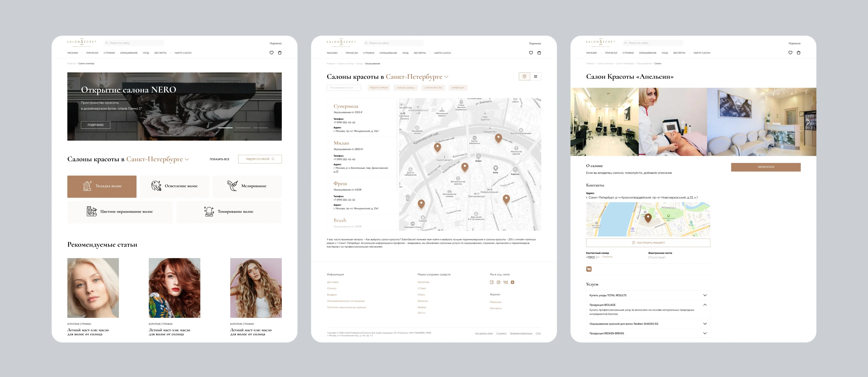The height and width of the screenshot is (377, 868).
Task: Select second slide indicator on NERO banner
Action: (243, 128)
